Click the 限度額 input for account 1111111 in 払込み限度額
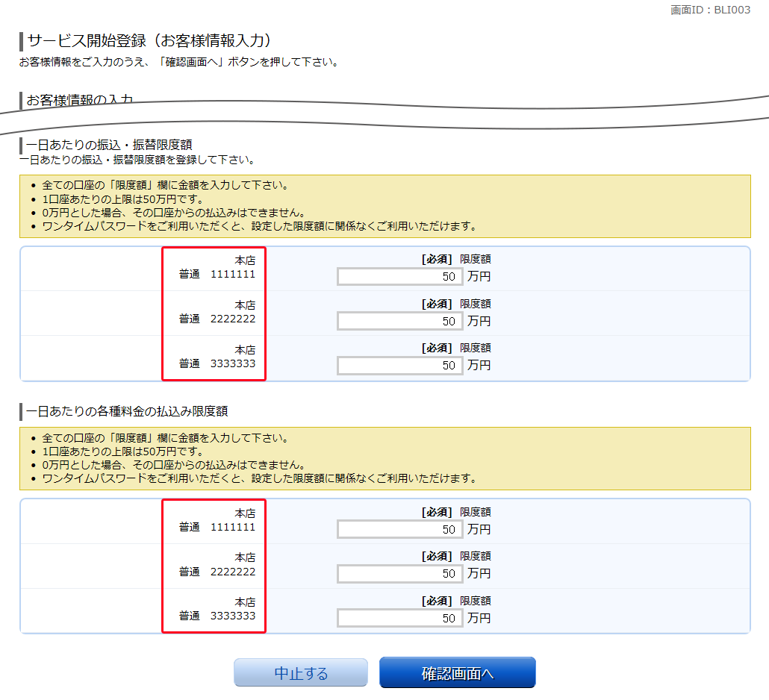Viewport: 769px width, 700px height. tap(399, 529)
